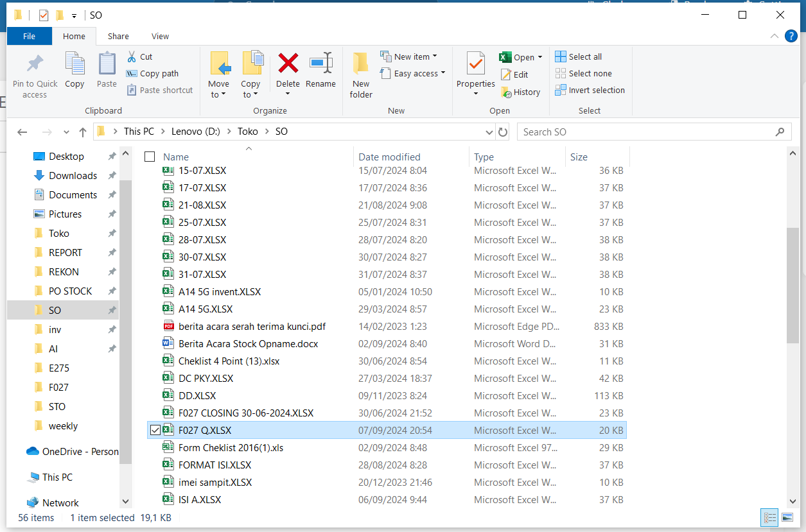The height and width of the screenshot is (532, 806).
Task: Click Invert selection in Select group
Action: pyautogui.click(x=590, y=90)
